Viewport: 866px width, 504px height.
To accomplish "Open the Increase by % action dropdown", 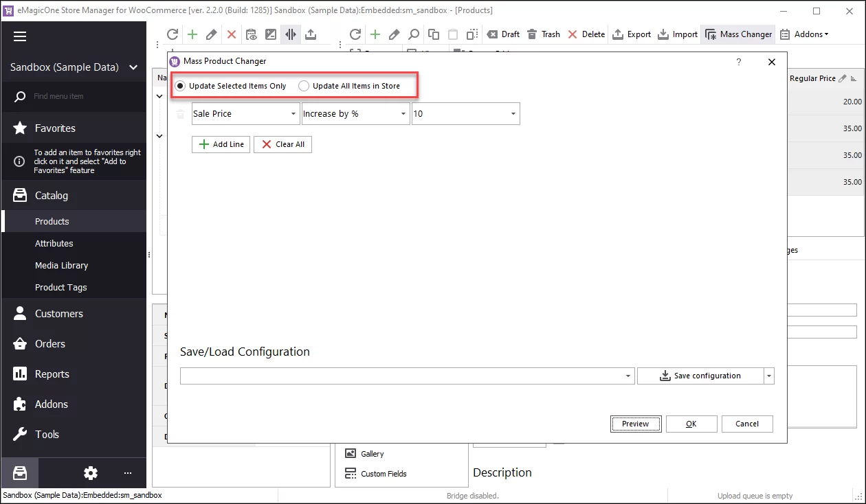I will (x=403, y=114).
